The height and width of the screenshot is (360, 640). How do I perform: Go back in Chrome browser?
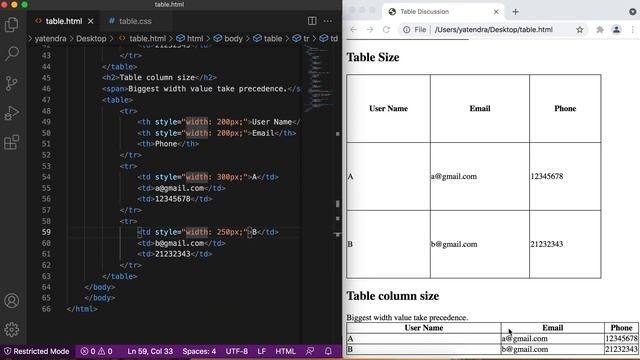(353, 29)
